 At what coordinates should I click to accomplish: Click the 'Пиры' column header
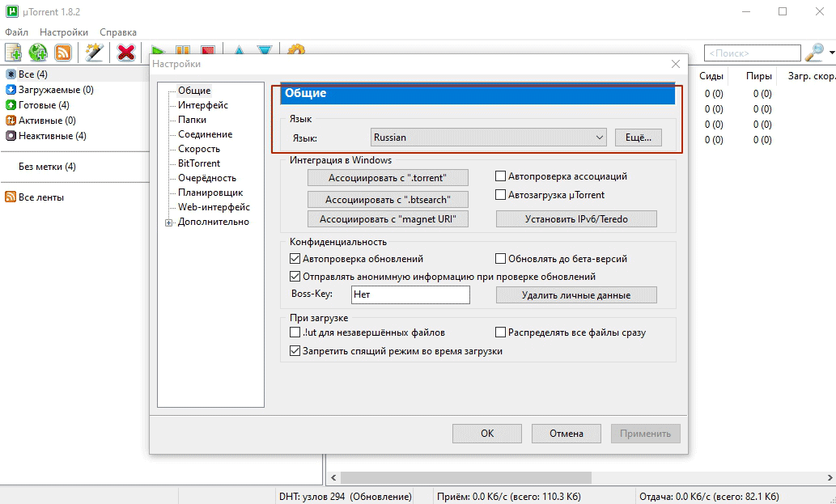coord(758,76)
